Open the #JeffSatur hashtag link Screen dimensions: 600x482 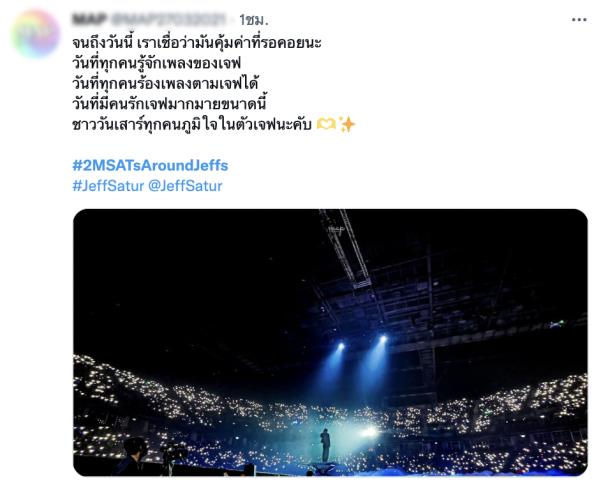(108, 186)
